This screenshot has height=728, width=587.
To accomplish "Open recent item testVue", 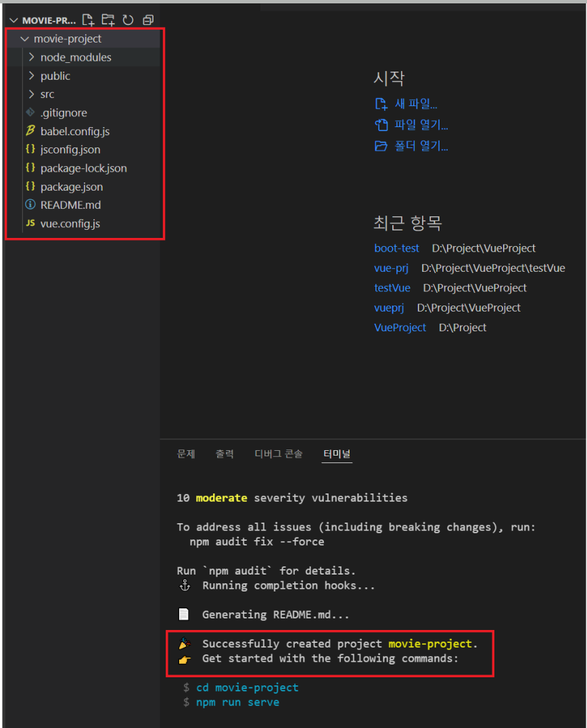I will point(392,288).
